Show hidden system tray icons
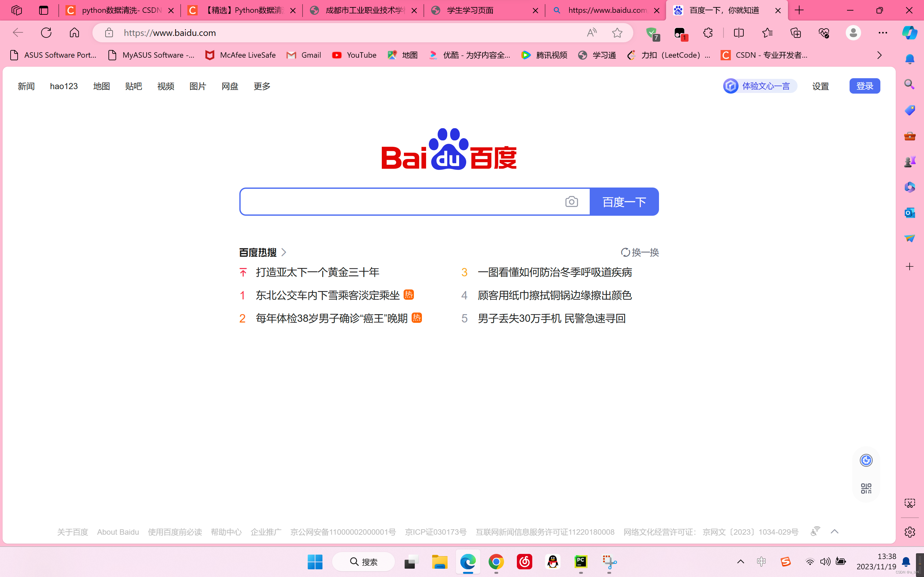Image resolution: width=924 pixels, height=577 pixels. coord(740,561)
